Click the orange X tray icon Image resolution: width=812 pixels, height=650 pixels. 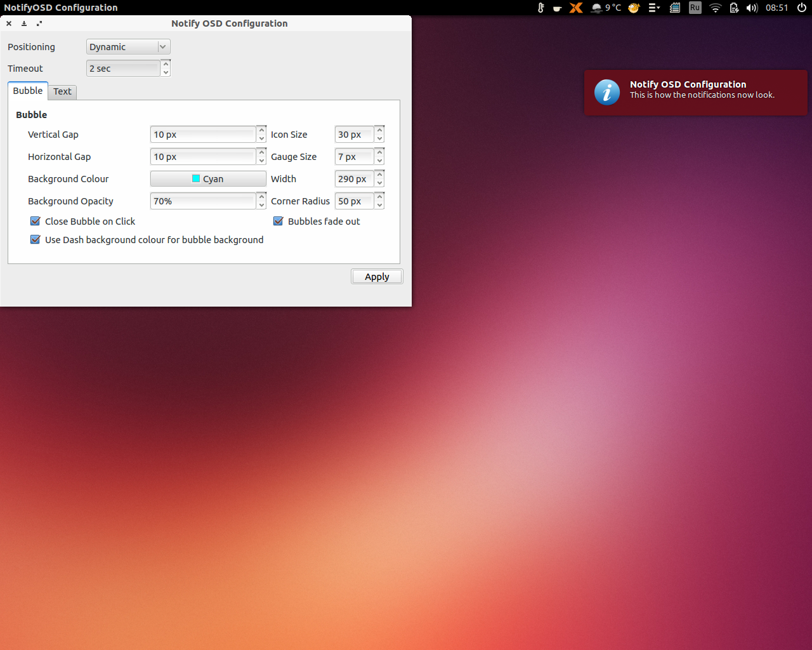coord(576,8)
